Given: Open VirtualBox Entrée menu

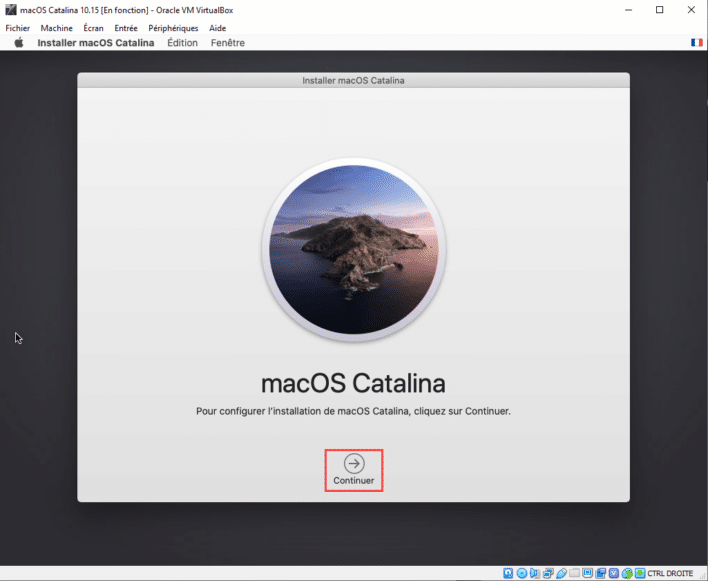Looking at the screenshot, I should tap(126, 28).
